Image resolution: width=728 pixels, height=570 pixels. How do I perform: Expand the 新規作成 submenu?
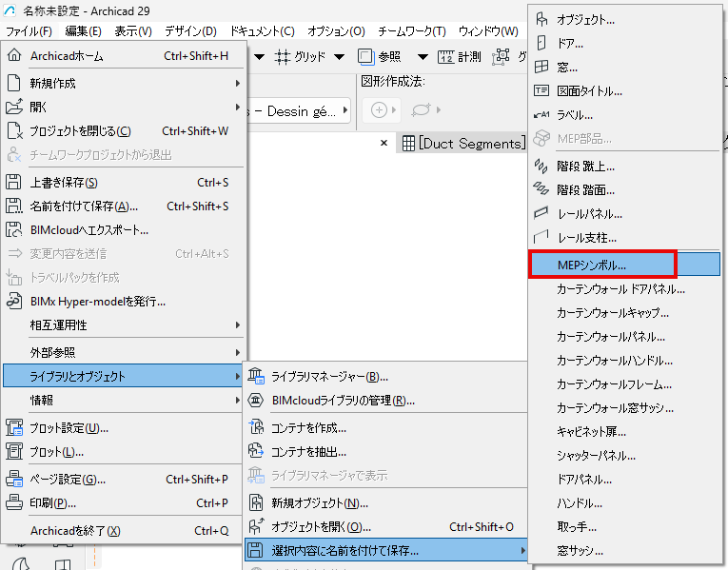pyautogui.click(x=237, y=83)
